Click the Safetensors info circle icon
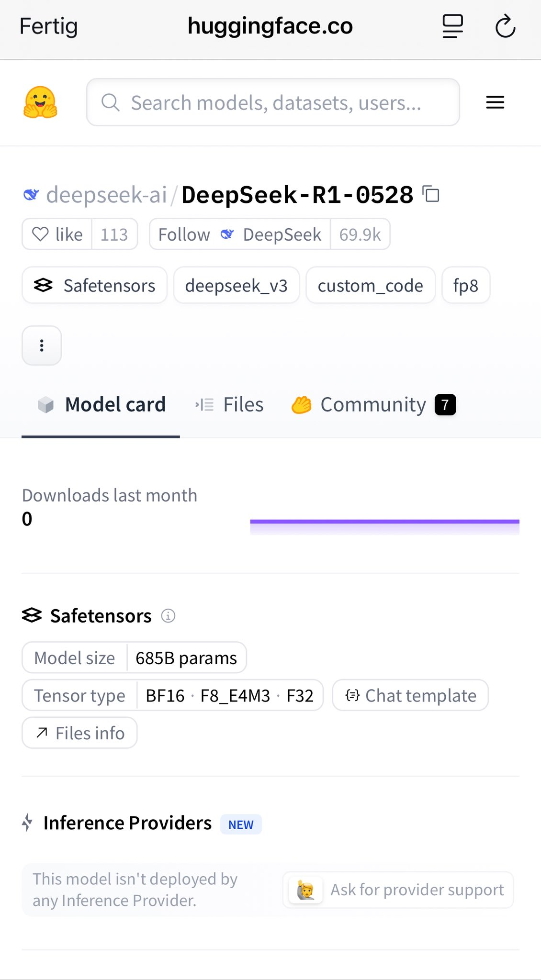 [168, 615]
